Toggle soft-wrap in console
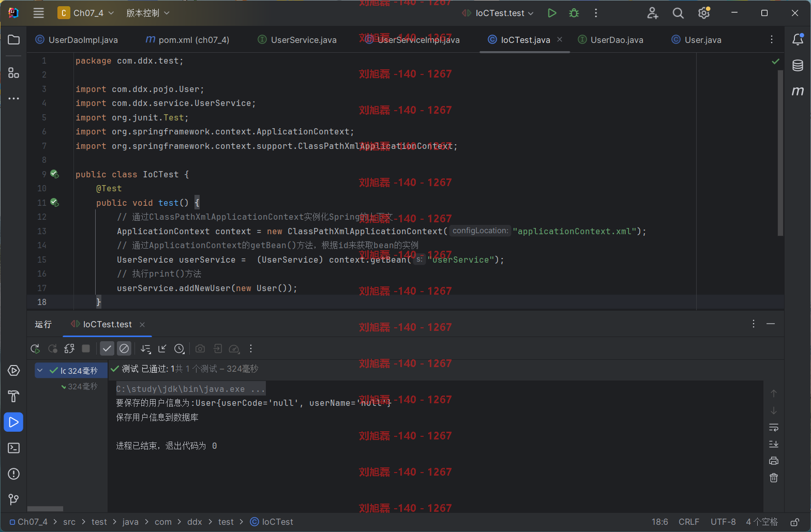 tap(774, 428)
